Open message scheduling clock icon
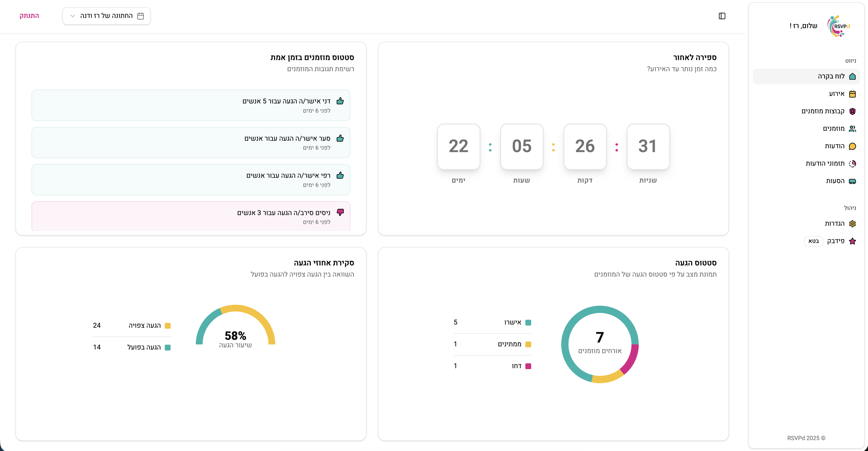Image resolution: width=868 pixels, height=451 pixels. [x=852, y=164]
